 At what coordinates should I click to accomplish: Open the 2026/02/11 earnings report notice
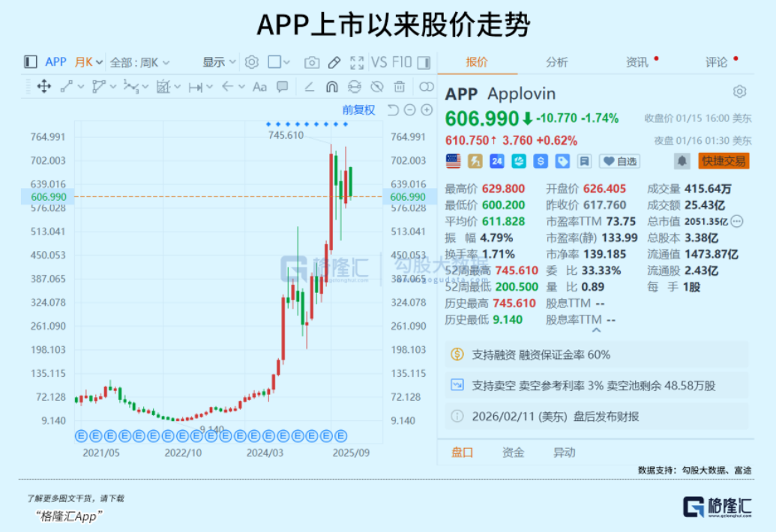pyautogui.click(x=596, y=417)
